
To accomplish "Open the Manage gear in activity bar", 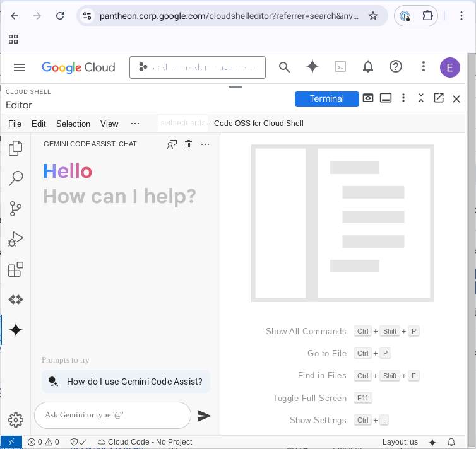I will (x=16, y=419).
